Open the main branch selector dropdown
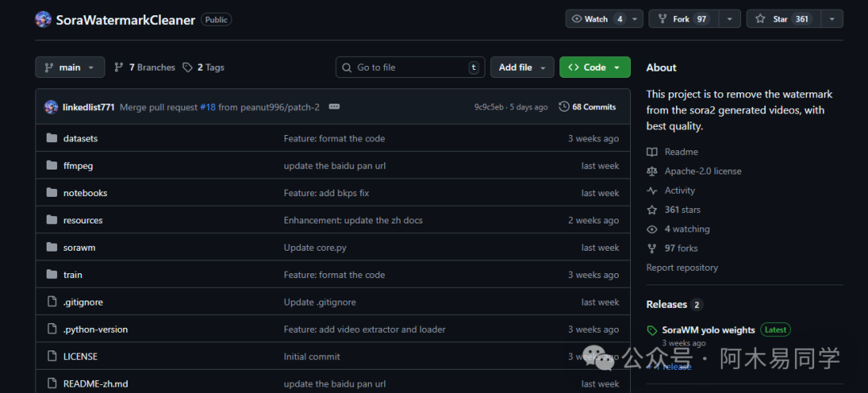 click(70, 68)
